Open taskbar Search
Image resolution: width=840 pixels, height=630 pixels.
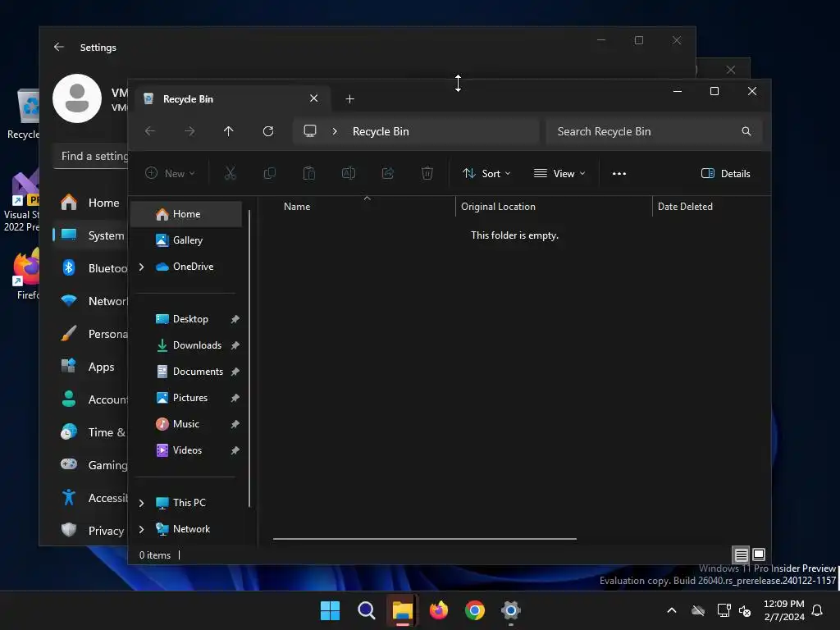[x=367, y=610]
